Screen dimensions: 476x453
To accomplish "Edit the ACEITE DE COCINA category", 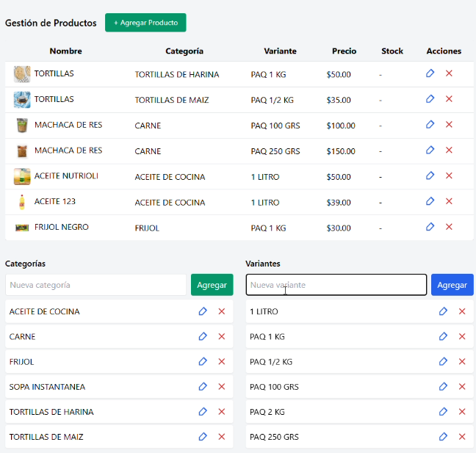I will pyautogui.click(x=203, y=311).
